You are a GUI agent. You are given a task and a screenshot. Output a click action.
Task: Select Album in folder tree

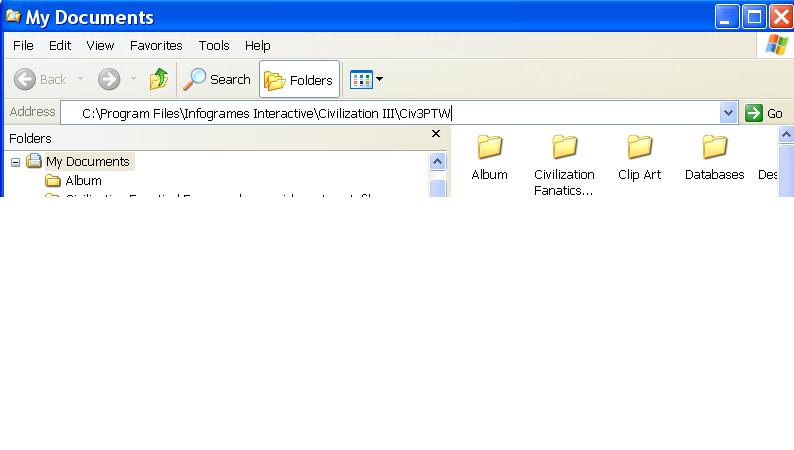83,181
